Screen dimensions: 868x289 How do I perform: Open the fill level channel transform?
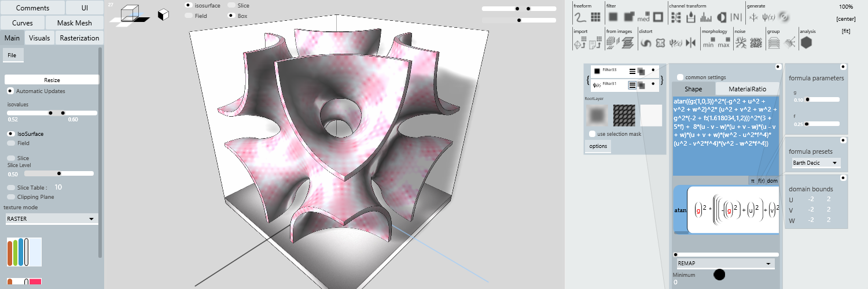(x=691, y=17)
